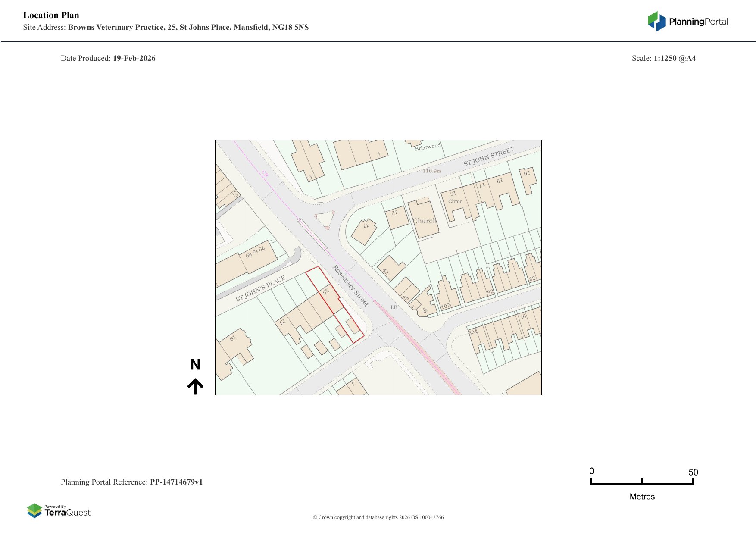
Task: Click the Briarwood property label
Action: tap(428, 147)
